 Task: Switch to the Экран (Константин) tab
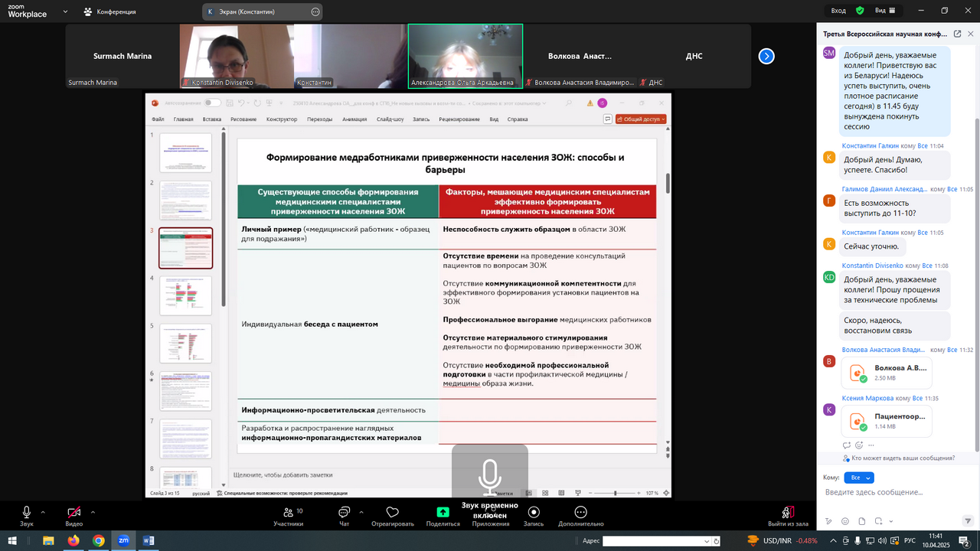[x=263, y=11]
